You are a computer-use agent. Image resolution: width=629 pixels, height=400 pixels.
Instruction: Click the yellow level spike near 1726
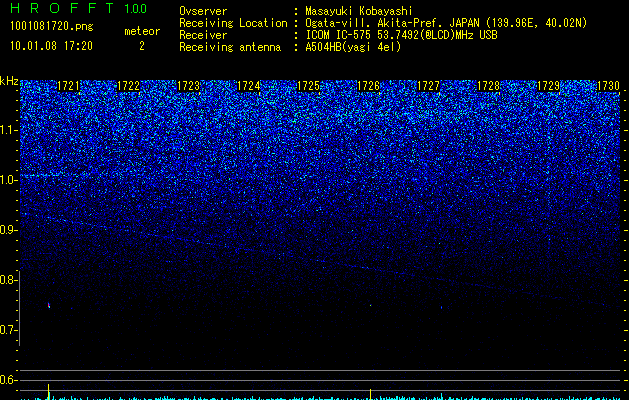click(370, 394)
